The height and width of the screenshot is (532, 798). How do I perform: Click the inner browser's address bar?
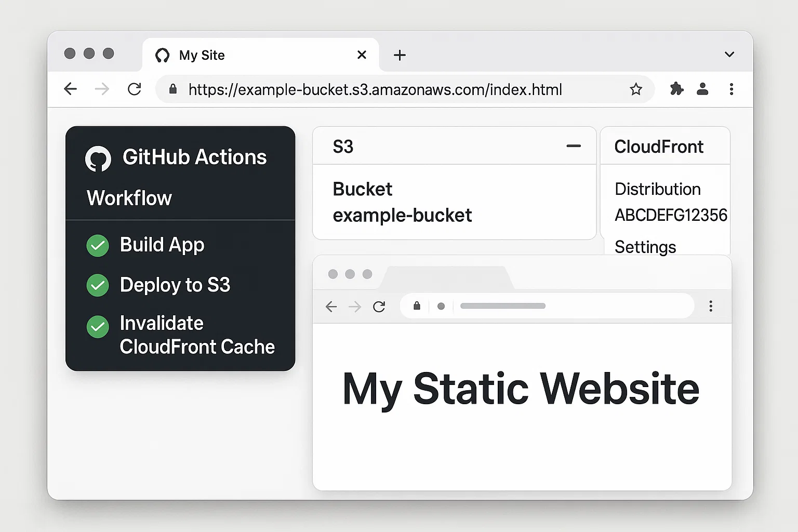coord(547,306)
